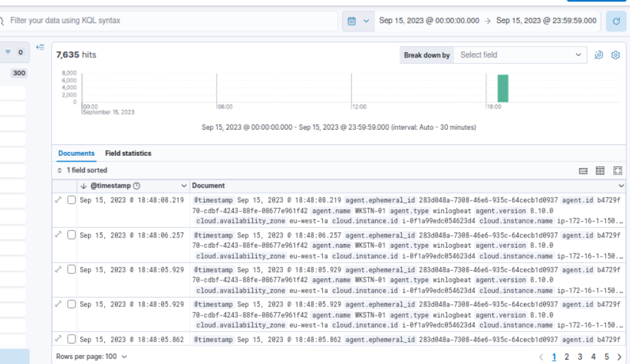Expand the date picker chevron
Viewport: 630px width, 364px height.
pos(366,21)
